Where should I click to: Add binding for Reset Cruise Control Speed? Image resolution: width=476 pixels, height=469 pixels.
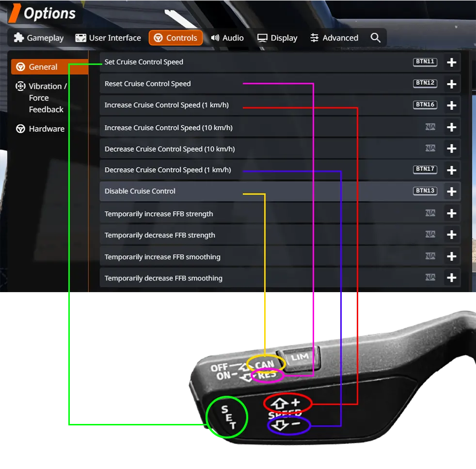(x=451, y=84)
